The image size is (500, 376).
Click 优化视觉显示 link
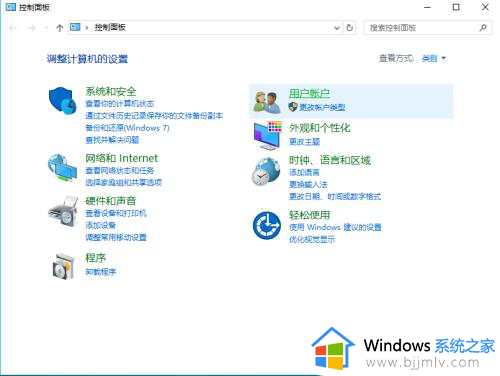(x=312, y=239)
